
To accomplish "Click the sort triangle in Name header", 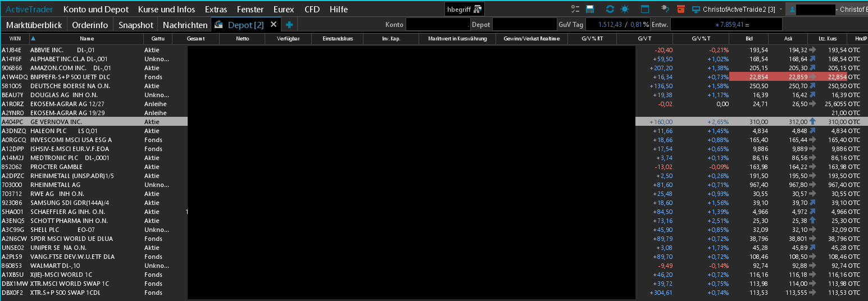I will coord(33,39).
